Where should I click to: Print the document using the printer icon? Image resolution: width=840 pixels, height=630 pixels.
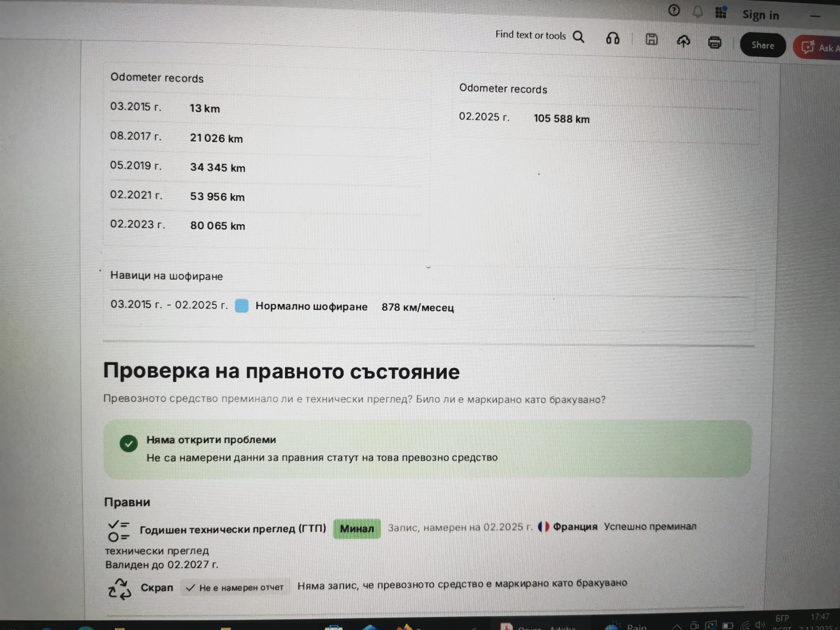pyautogui.click(x=715, y=43)
